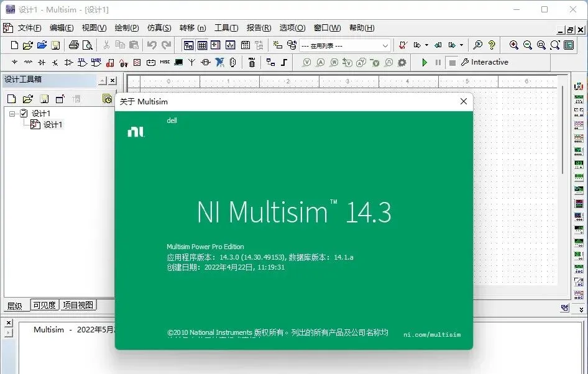The width and height of the screenshot is (588, 374).
Task: Open Multisim Help question mark icon
Action: [x=492, y=45]
